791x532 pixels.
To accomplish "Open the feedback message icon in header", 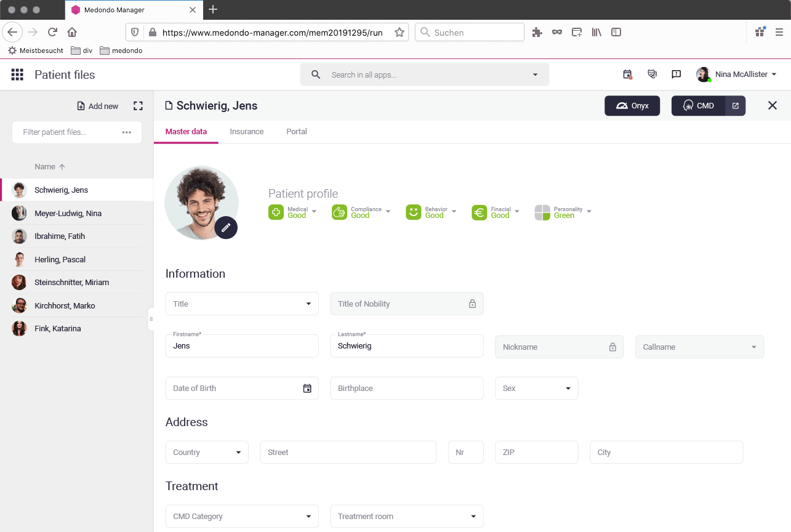I will [676, 75].
